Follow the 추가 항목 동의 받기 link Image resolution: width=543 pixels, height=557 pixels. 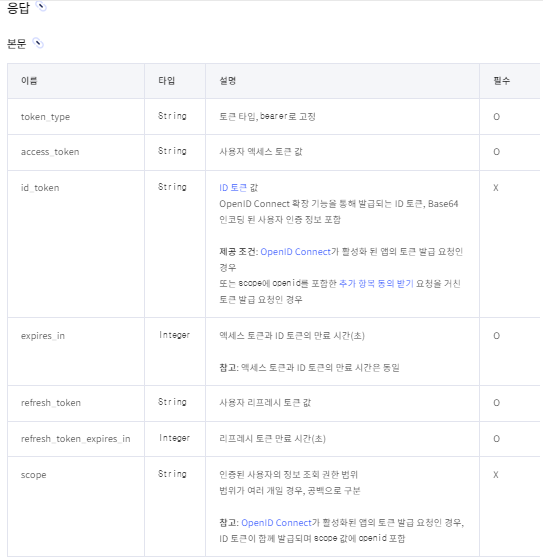(x=376, y=283)
